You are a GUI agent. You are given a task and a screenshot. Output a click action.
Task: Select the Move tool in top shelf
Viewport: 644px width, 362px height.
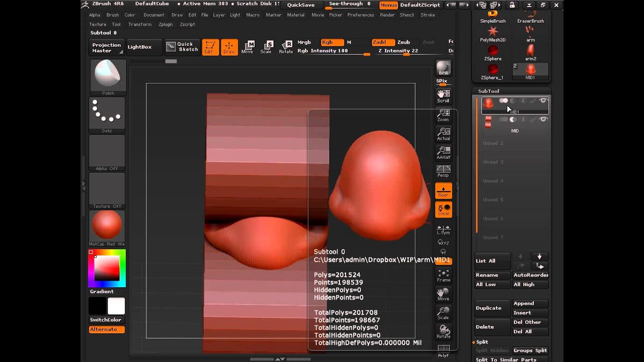[x=248, y=47]
